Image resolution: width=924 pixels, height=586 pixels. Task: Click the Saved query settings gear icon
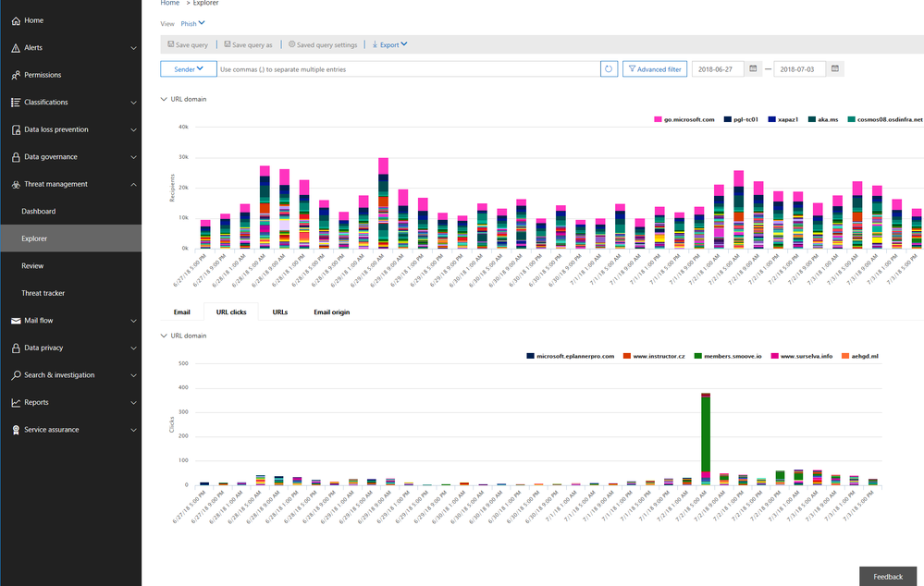point(291,44)
